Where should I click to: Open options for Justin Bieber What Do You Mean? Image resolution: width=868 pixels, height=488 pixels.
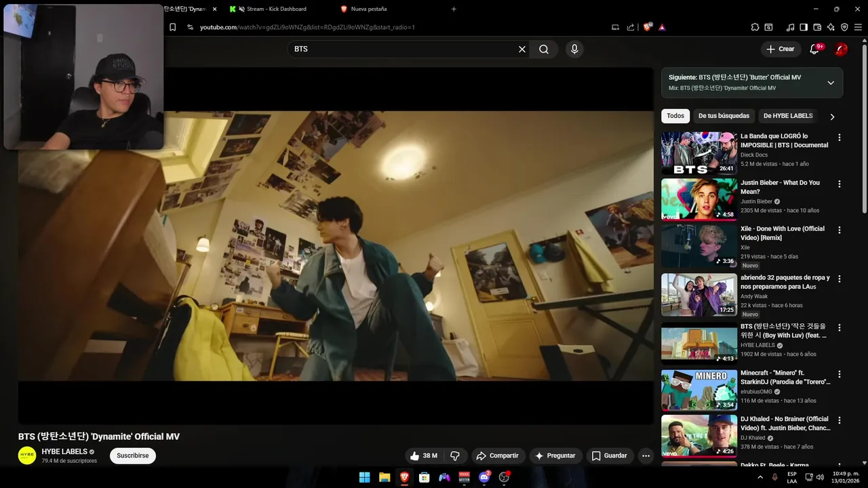coord(839,184)
